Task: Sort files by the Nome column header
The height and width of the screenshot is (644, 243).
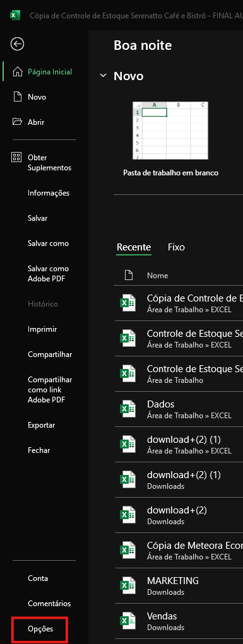Action: pyautogui.click(x=158, y=276)
